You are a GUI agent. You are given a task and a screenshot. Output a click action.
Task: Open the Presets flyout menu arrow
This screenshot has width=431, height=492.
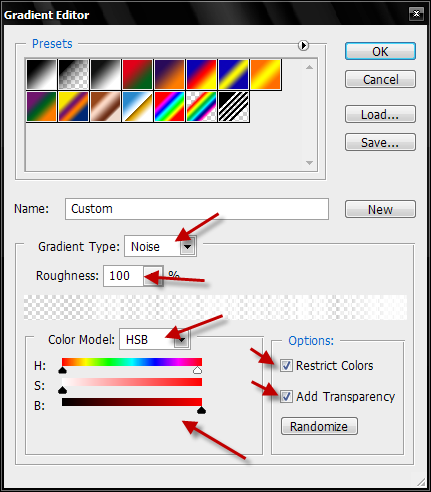coord(303,45)
